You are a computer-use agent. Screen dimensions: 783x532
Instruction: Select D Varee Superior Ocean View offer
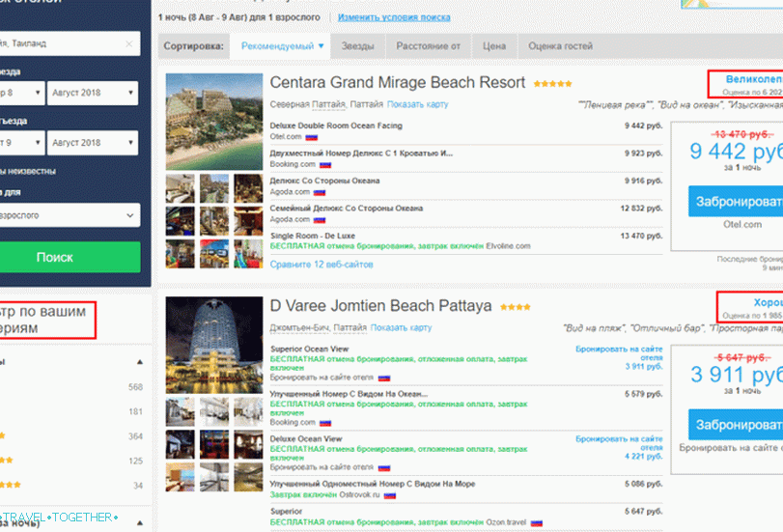click(x=466, y=363)
